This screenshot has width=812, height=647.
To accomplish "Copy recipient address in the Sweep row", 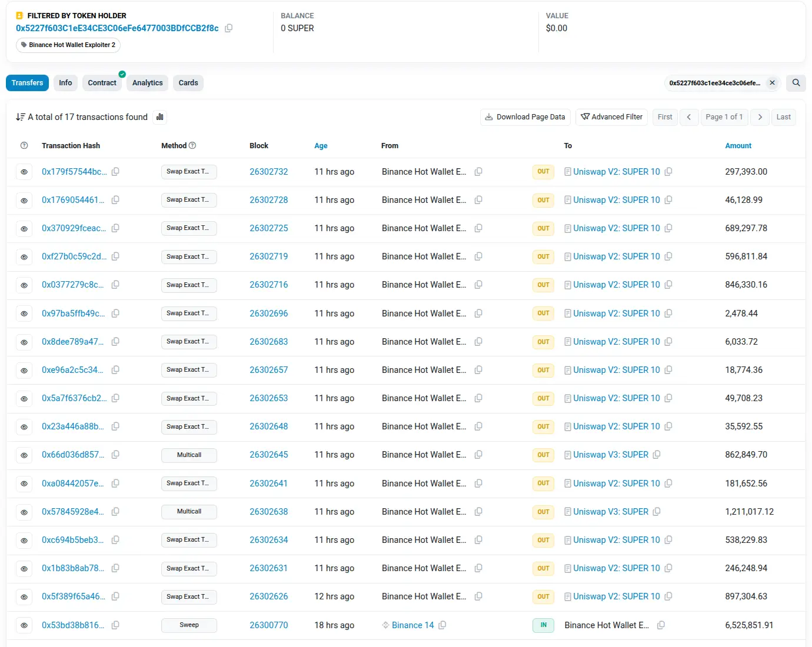I will pyautogui.click(x=661, y=625).
